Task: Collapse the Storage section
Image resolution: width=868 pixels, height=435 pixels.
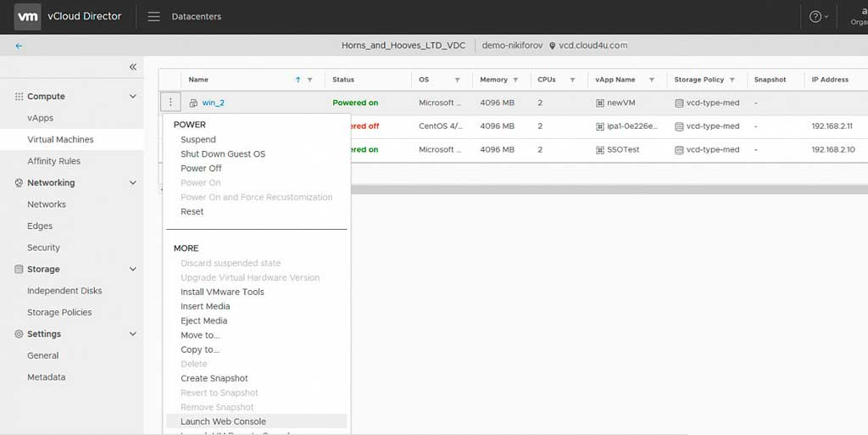Action: (133, 269)
